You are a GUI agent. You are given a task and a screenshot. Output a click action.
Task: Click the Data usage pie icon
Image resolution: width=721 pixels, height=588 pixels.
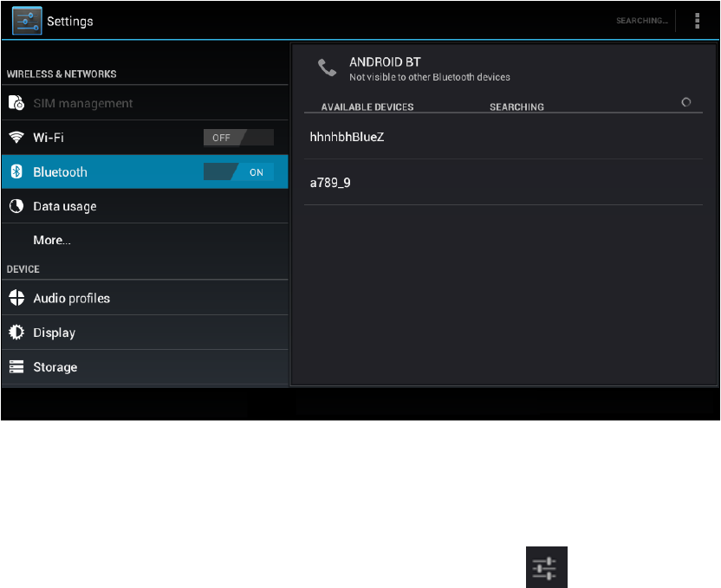[16, 206]
